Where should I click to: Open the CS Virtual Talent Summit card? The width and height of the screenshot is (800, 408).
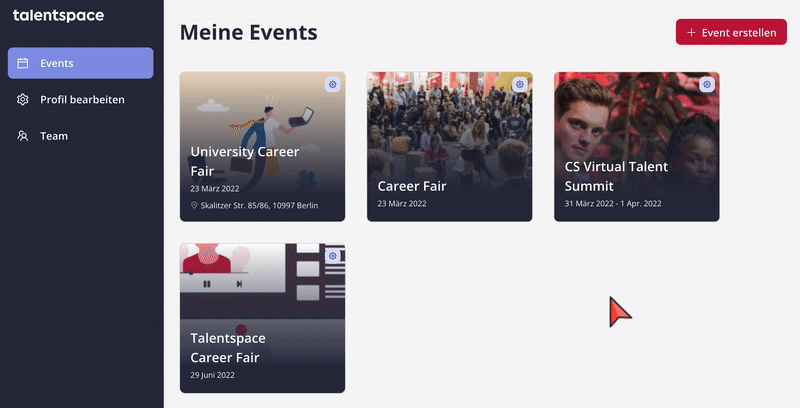point(637,146)
